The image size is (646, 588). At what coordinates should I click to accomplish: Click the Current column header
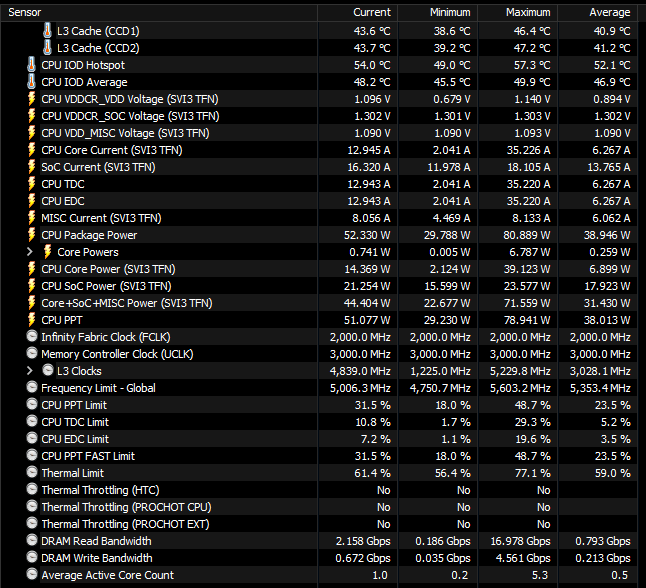pyautogui.click(x=357, y=12)
